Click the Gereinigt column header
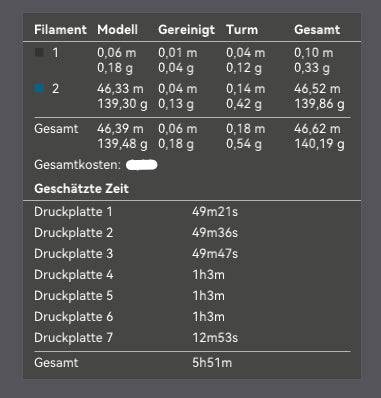Viewport: 381px width, 398px height. coord(186,30)
